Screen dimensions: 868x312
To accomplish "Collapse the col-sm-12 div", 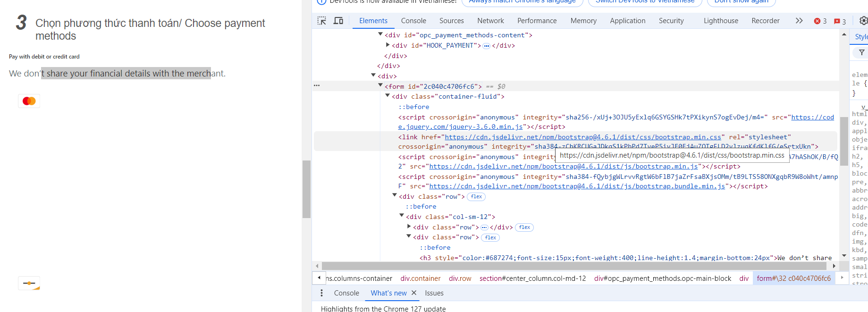I will (402, 216).
